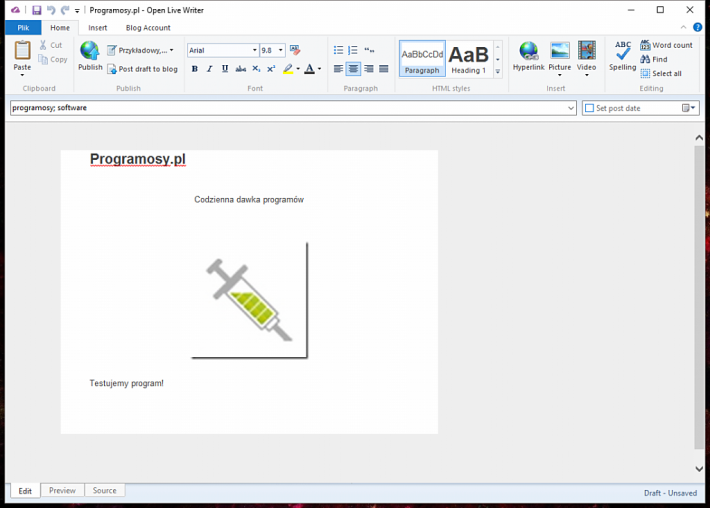Click Select all
Image resolution: width=710 pixels, height=508 pixels.
point(661,73)
